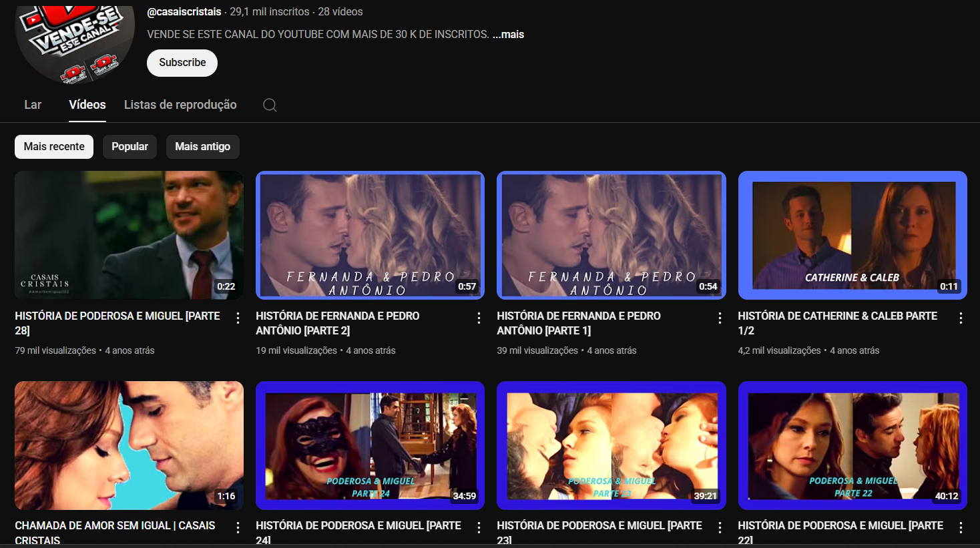This screenshot has height=548, width=980.
Task: Select the Mais antigo sort filter
Action: pos(202,147)
